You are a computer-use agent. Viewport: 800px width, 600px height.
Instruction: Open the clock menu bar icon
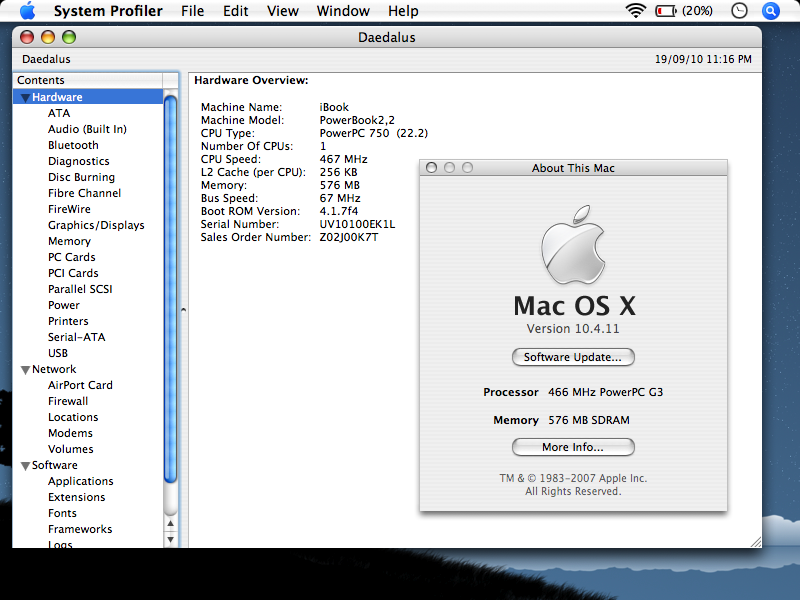click(739, 11)
